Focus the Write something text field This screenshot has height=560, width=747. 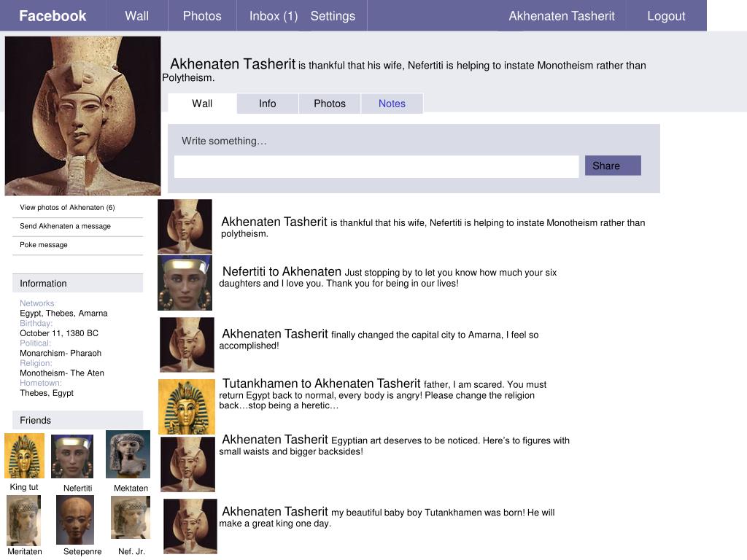[376, 167]
